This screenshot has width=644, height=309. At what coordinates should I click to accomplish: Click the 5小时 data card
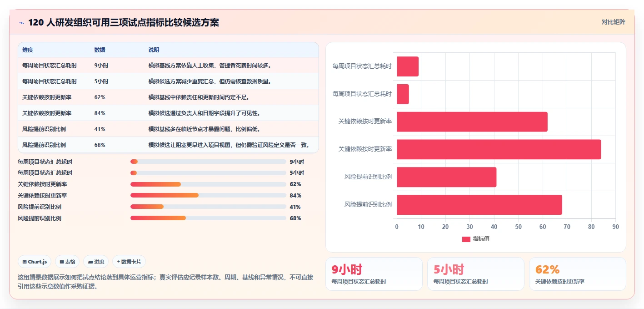[x=476, y=274]
